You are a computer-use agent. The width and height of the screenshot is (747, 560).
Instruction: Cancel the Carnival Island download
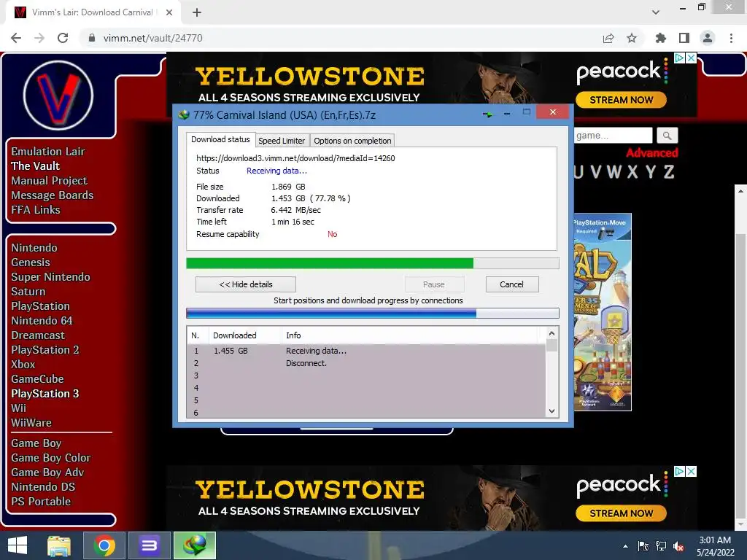(511, 284)
